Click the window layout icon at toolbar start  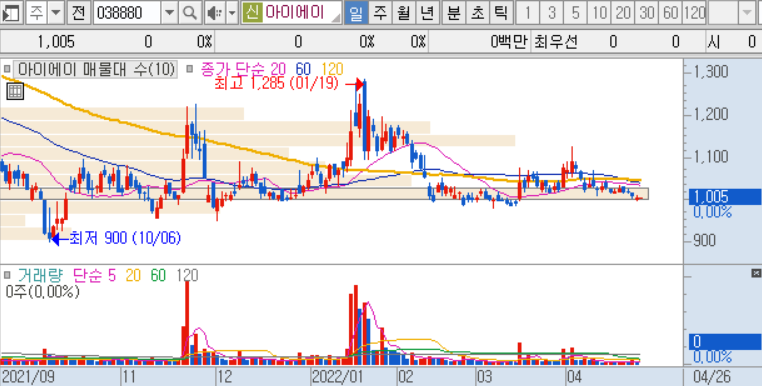click(11, 13)
